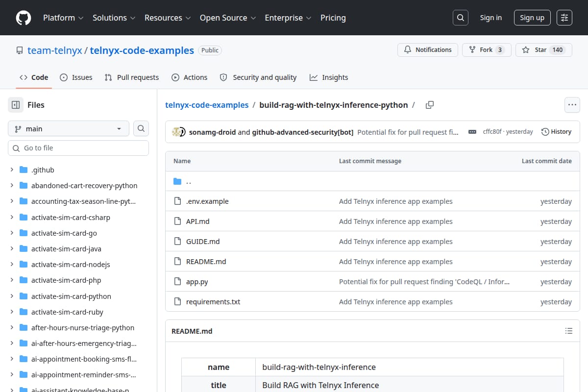
Task: Open the Open Source dropdown menu
Action: [x=228, y=18]
